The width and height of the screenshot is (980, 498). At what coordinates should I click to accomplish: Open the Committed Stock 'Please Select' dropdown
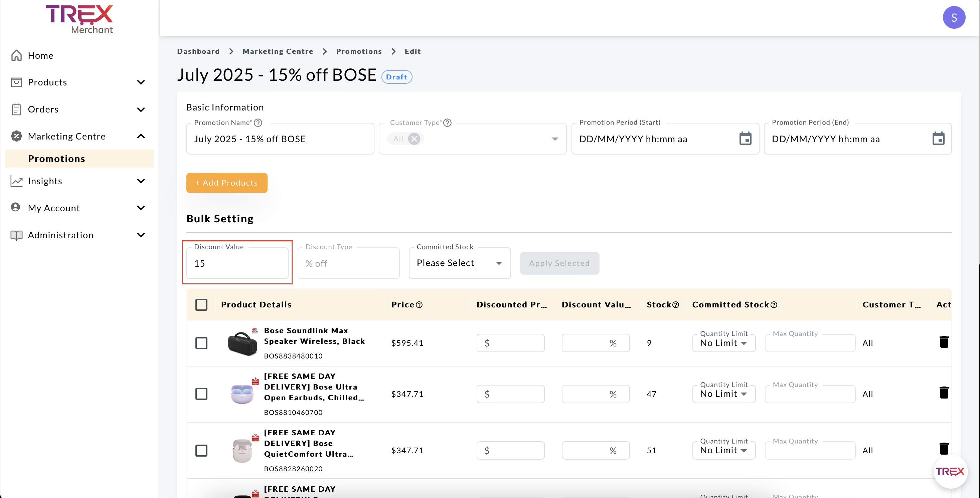point(459,263)
